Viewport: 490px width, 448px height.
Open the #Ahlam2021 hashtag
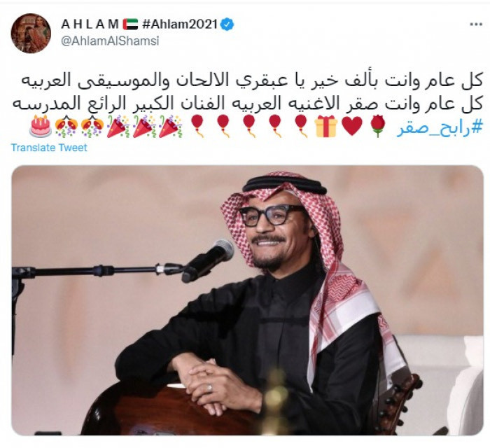[x=180, y=24]
